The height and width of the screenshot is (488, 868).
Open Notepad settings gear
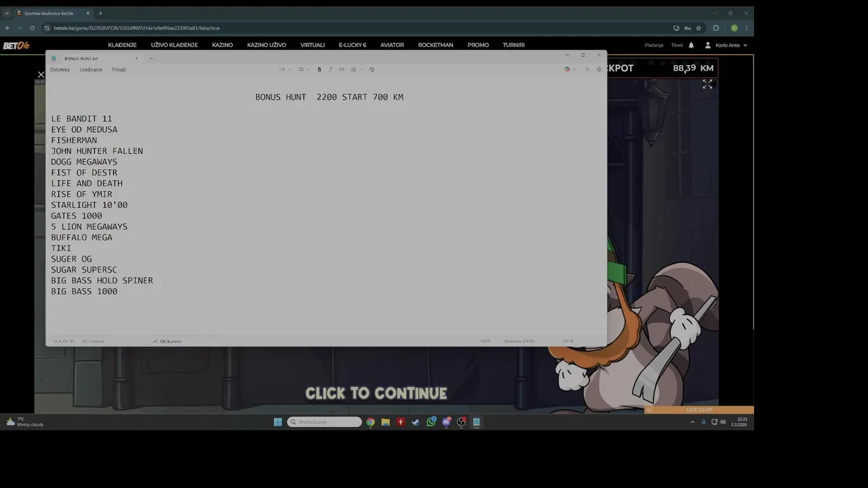(x=599, y=69)
